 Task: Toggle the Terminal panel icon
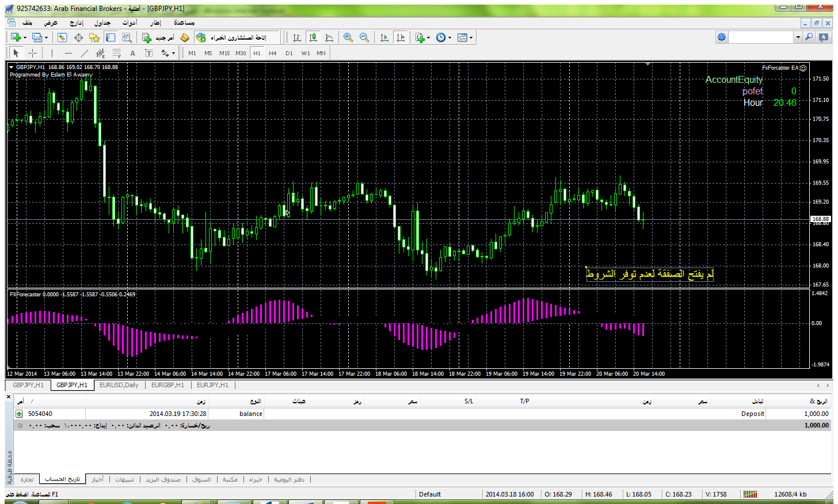tap(111, 37)
